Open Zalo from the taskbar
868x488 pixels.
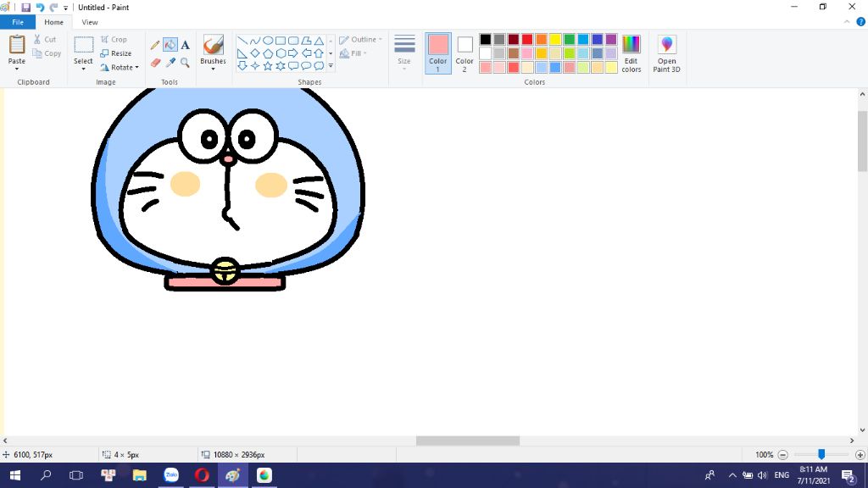coord(171,475)
